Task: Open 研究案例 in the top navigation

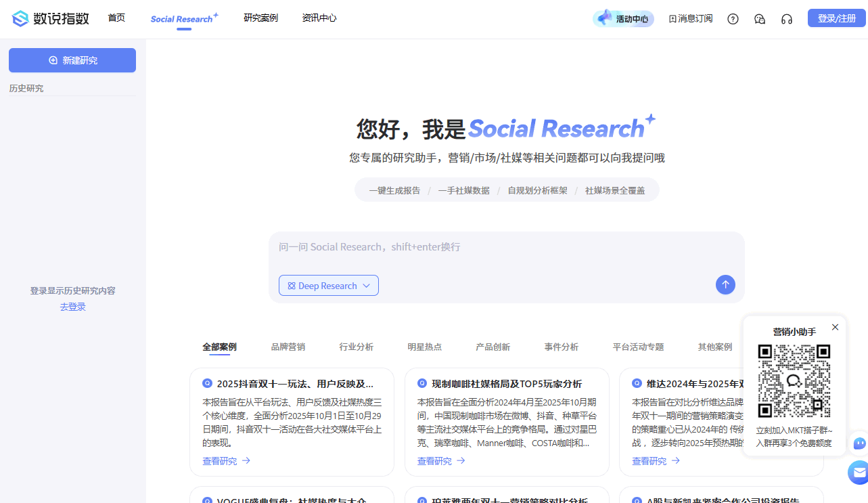Action: 260,18
